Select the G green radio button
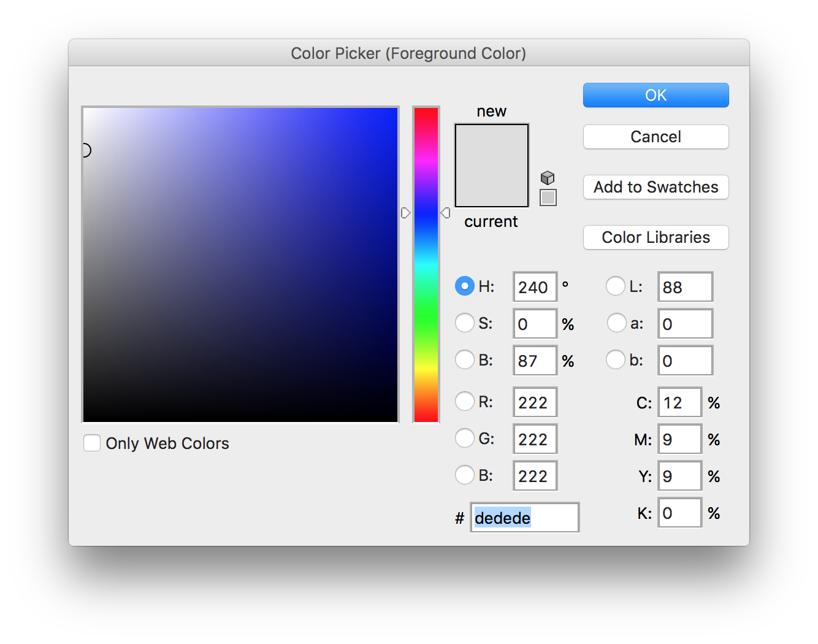Image resolution: width=818 pixels, height=644 pixels. (465, 438)
